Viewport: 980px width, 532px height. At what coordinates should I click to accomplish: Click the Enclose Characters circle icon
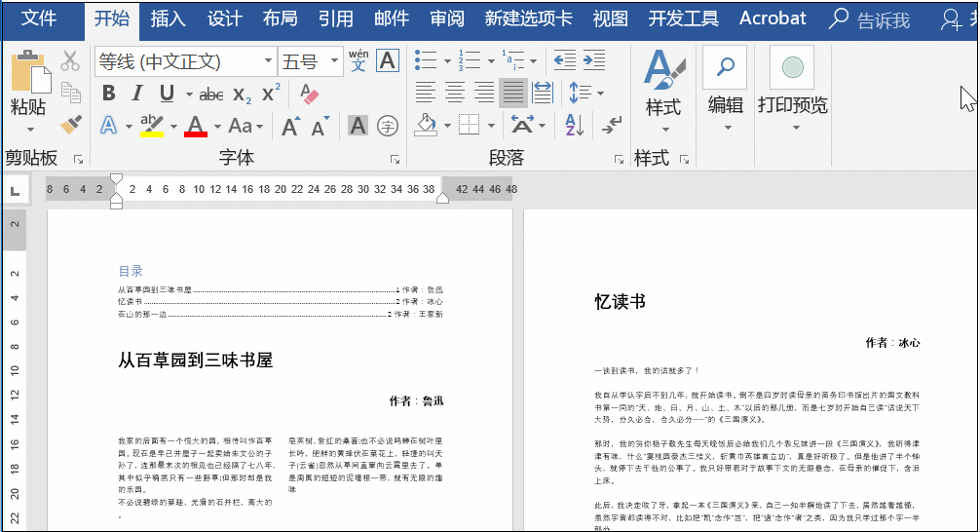click(388, 126)
